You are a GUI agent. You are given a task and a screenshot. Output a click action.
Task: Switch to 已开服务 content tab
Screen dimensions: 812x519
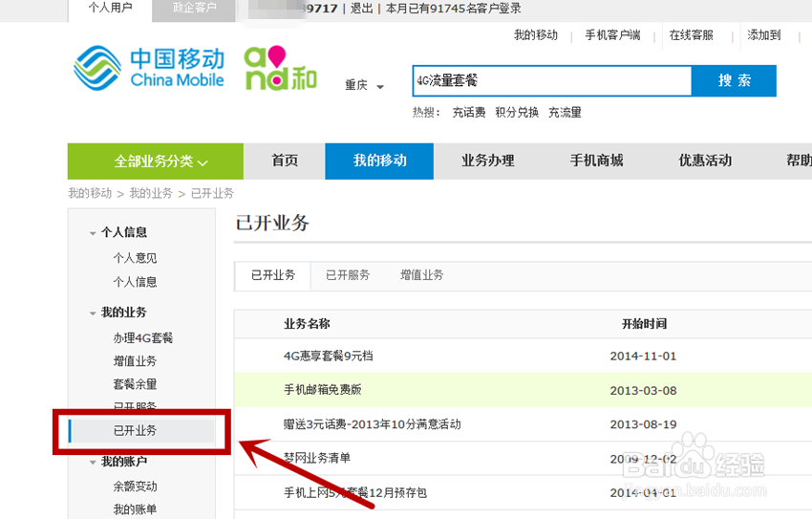[x=348, y=275]
